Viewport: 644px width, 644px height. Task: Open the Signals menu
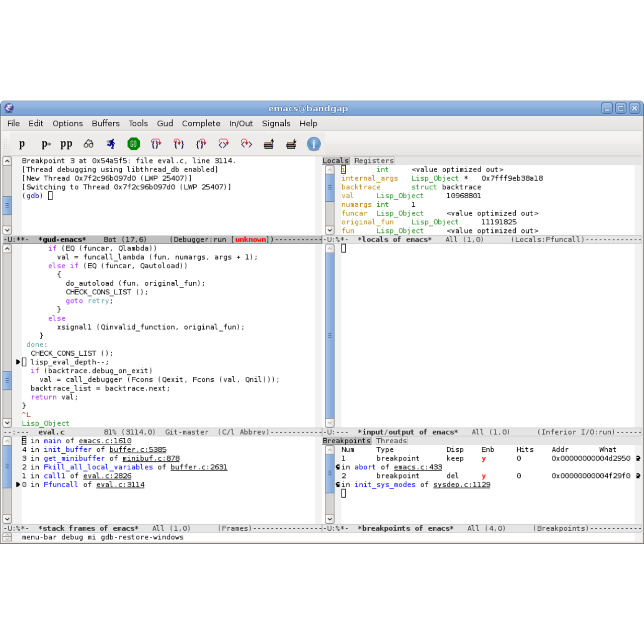[276, 123]
